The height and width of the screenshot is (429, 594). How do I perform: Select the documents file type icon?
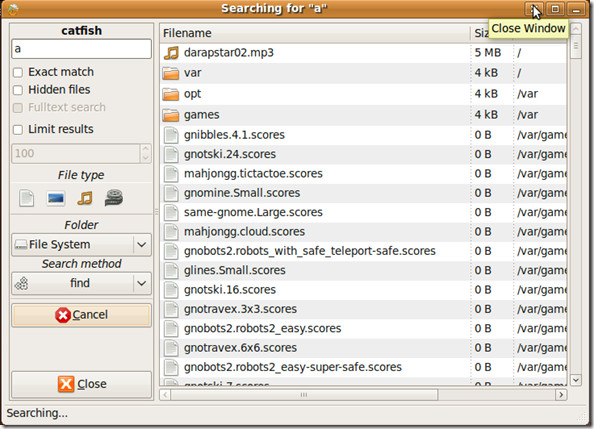[27, 198]
